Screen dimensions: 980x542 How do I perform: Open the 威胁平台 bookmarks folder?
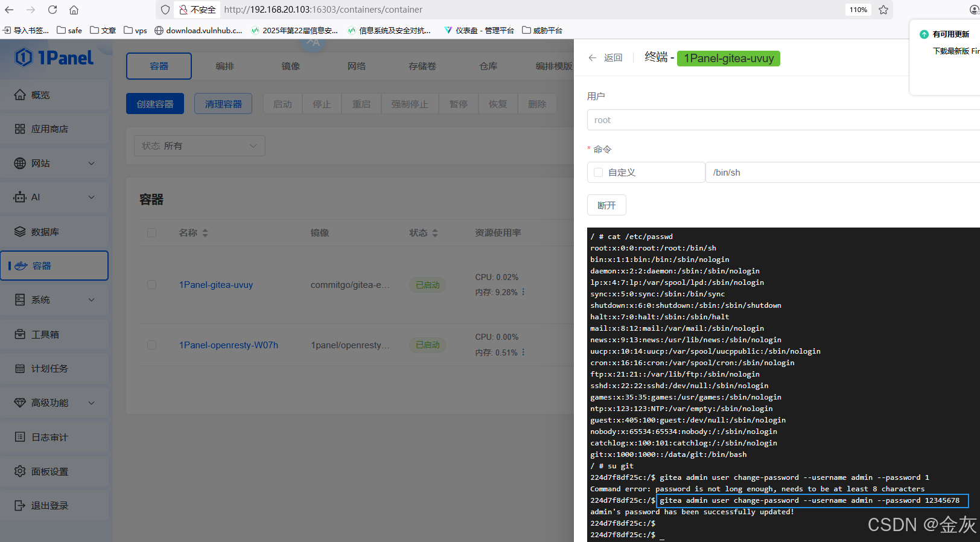[542, 30]
